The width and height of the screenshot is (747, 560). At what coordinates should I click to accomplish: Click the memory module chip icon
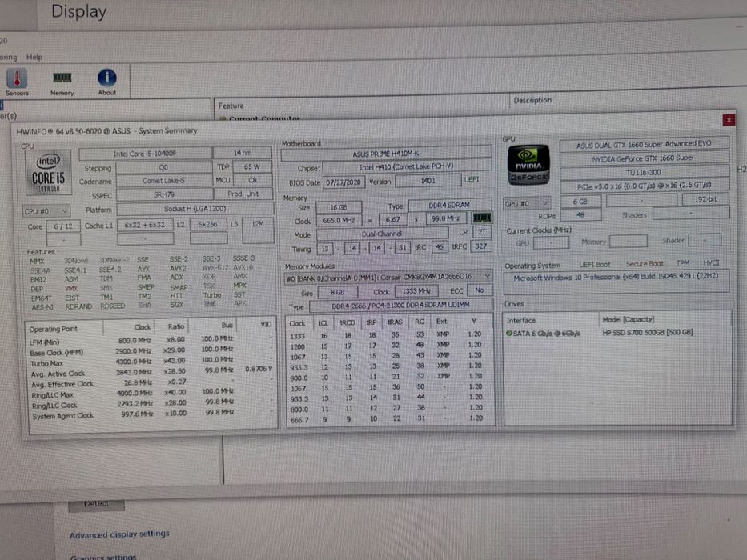(482, 218)
